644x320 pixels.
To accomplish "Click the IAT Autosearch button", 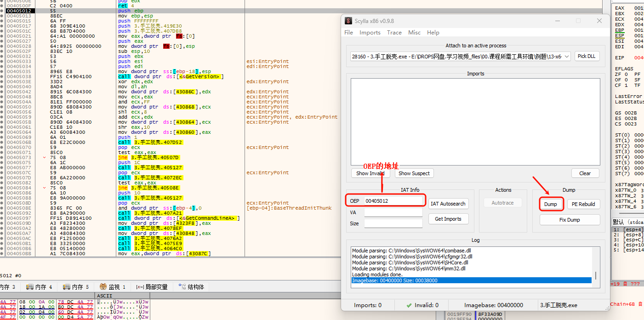I will [x=448, y=204].
